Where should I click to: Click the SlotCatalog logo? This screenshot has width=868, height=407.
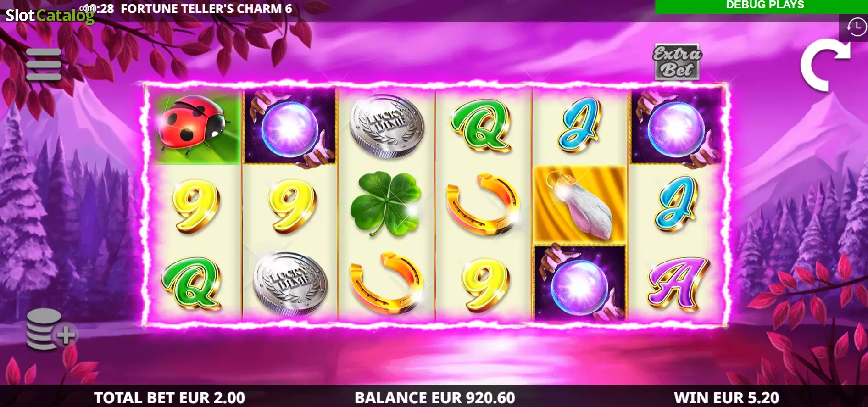(x=50, y=15)
